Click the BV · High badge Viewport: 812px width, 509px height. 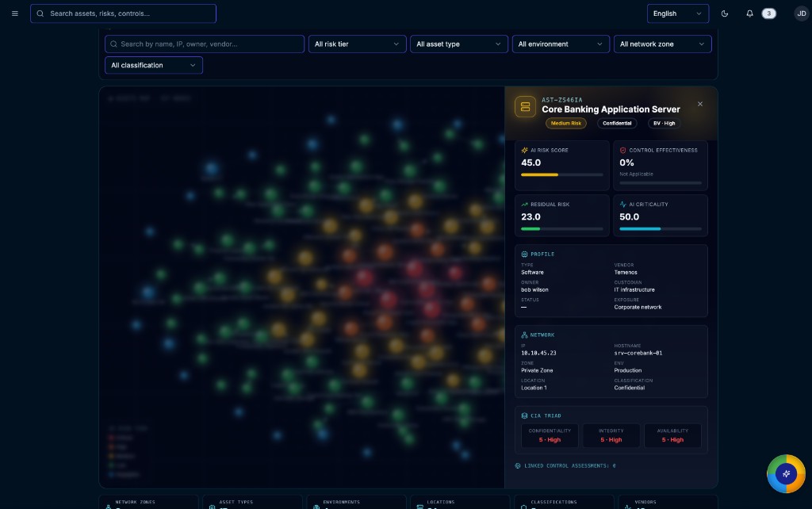[x=664, y=123]
